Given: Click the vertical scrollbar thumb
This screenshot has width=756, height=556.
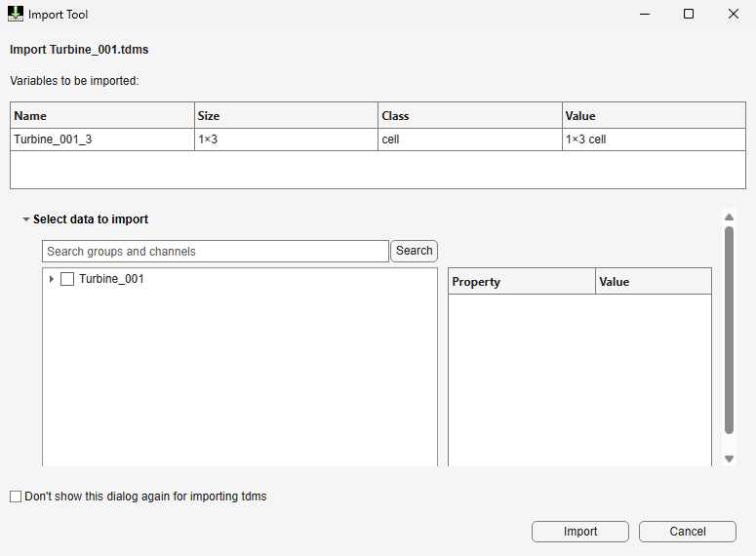Looking at the screenshot, I should pyautogui.click(x=729, y=331).
